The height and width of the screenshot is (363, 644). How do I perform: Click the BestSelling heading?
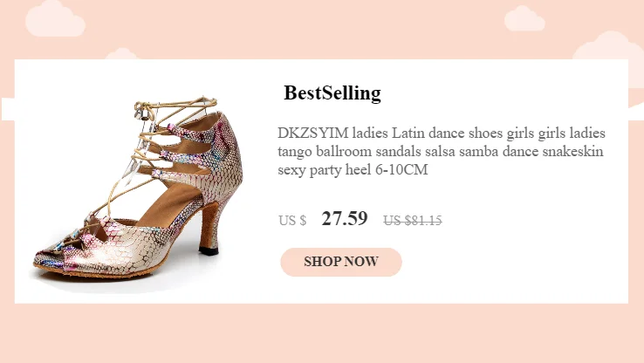pyautogui.click(x=332, y=93)
